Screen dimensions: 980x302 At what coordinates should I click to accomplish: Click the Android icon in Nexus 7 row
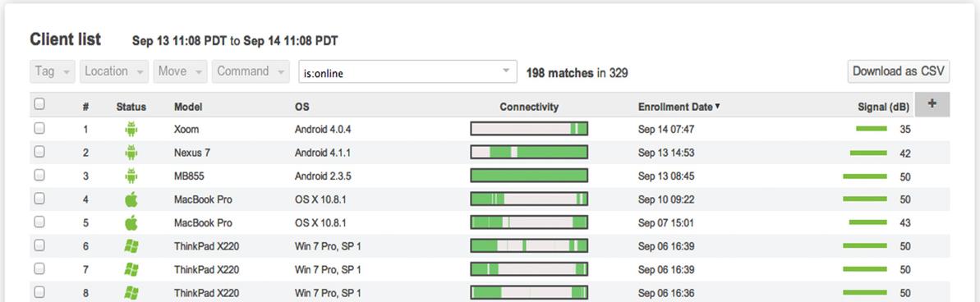point(131,153)
